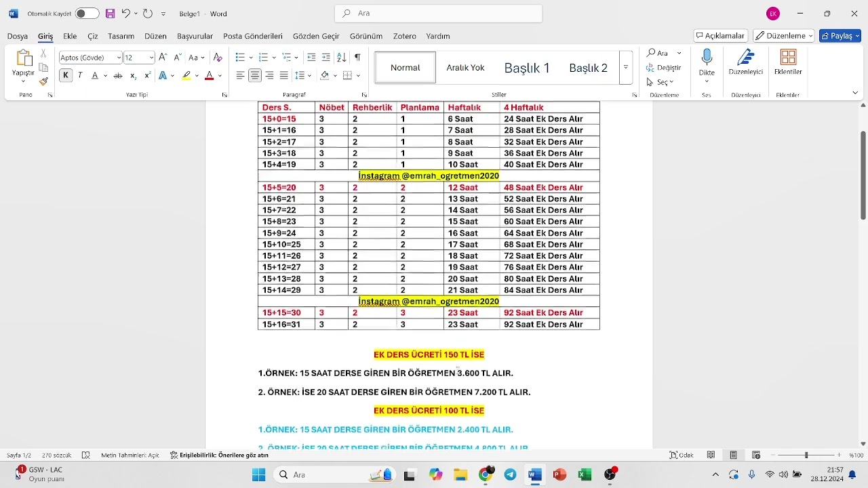Screen dimensions: 868x488
Task: Click the vertical document scrollbar thumb
Action: (863, 175)
